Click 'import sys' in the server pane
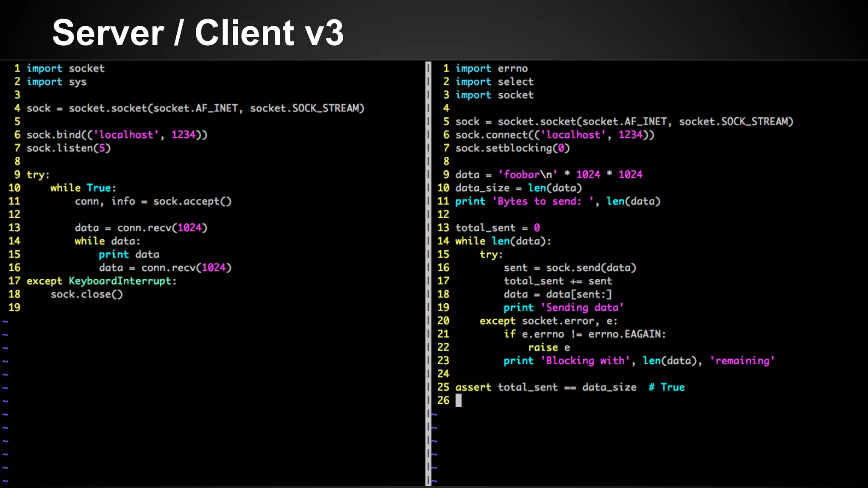The width and height of the screenshot is (868, 488). pyautogui.click(x=56, y=82)
